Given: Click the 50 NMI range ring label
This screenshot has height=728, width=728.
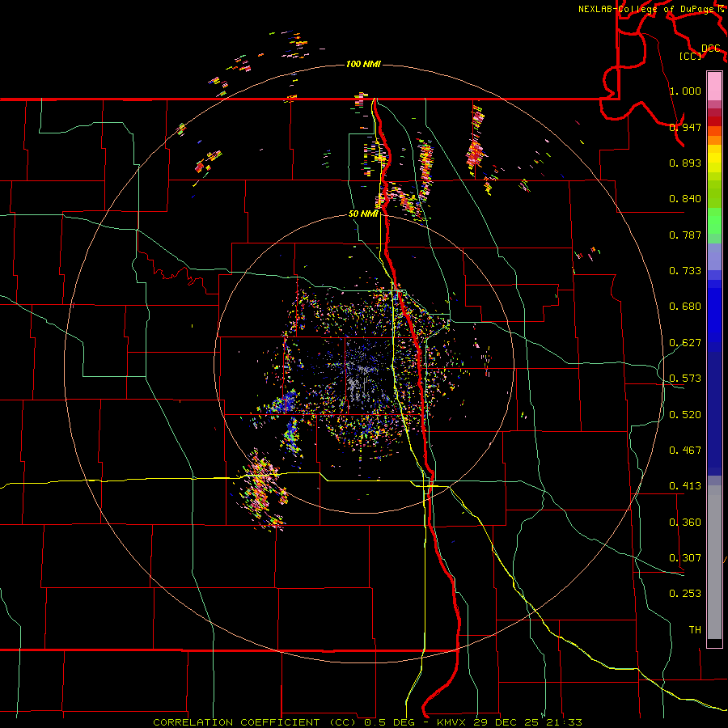Looking at the screenshot, I should tap(363, 214).
